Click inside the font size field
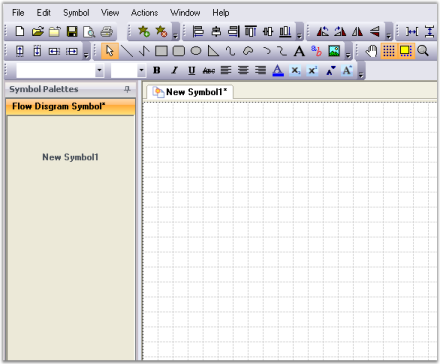Screen dimensions: 440x364 [124, 70]
